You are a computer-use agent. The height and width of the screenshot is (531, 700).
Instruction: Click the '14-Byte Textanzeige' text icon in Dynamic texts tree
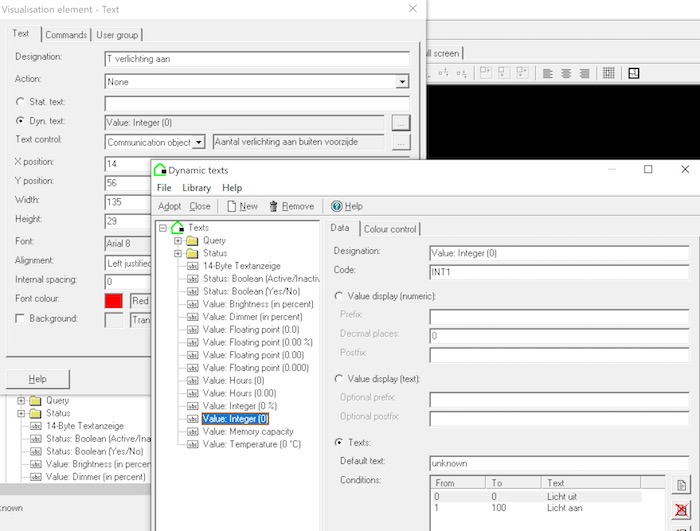[192, 266]
